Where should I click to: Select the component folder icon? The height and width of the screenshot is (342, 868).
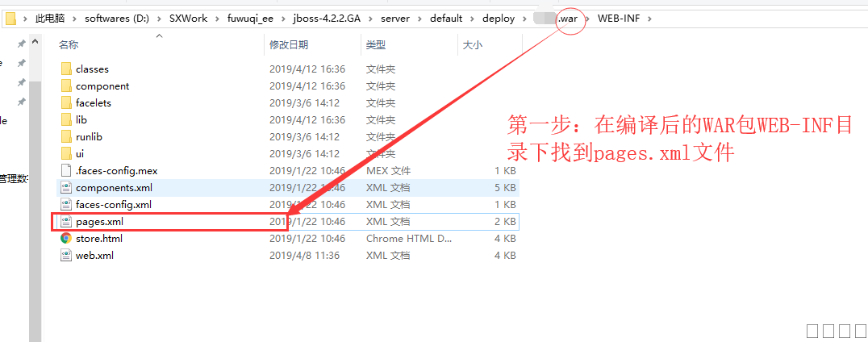click(x=66, y=86)
